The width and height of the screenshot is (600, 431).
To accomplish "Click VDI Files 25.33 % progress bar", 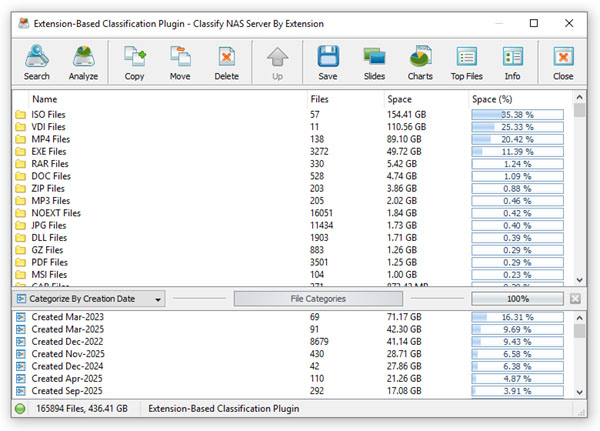I will [517, 127].
